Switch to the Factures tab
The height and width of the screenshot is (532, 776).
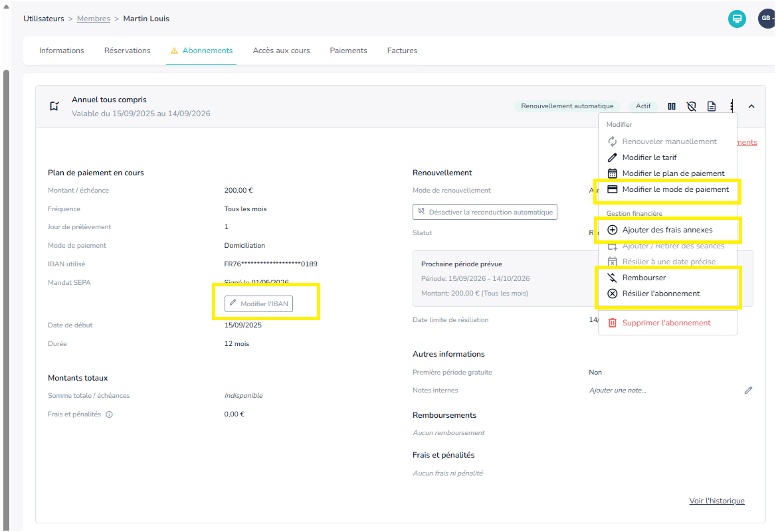tap(402, 50)
